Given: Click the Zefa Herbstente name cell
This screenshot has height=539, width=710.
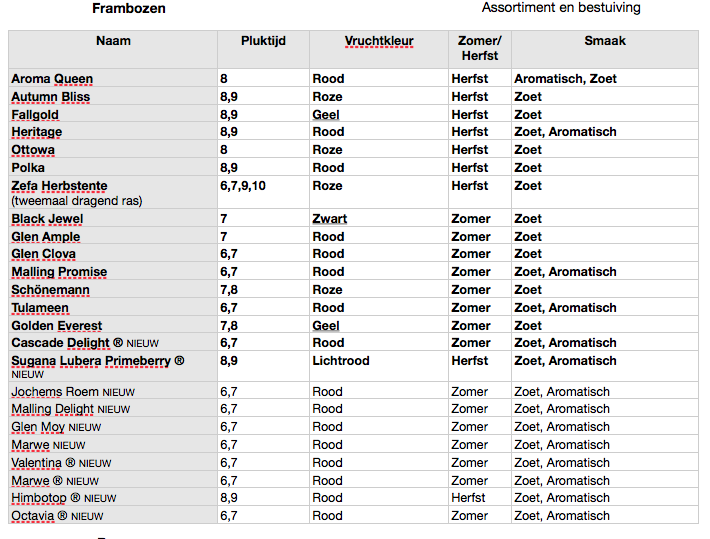Looking at the screenshot, I should [59, 186].
